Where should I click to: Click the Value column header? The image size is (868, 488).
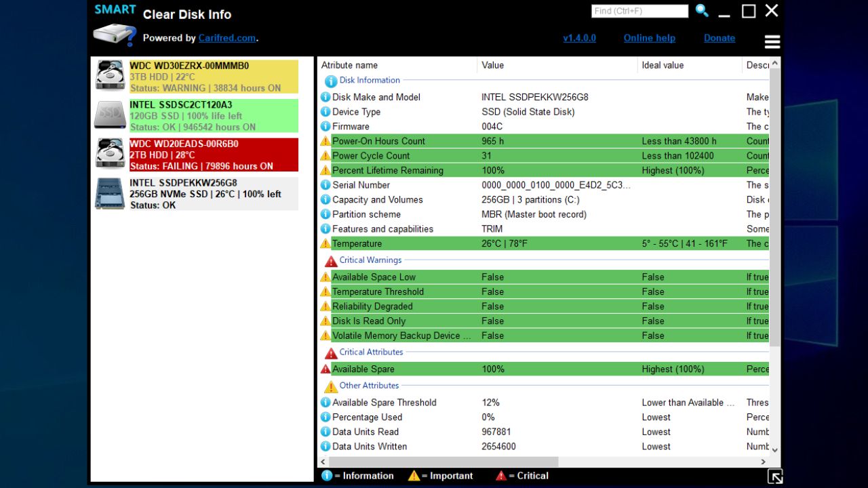[557, 65]
